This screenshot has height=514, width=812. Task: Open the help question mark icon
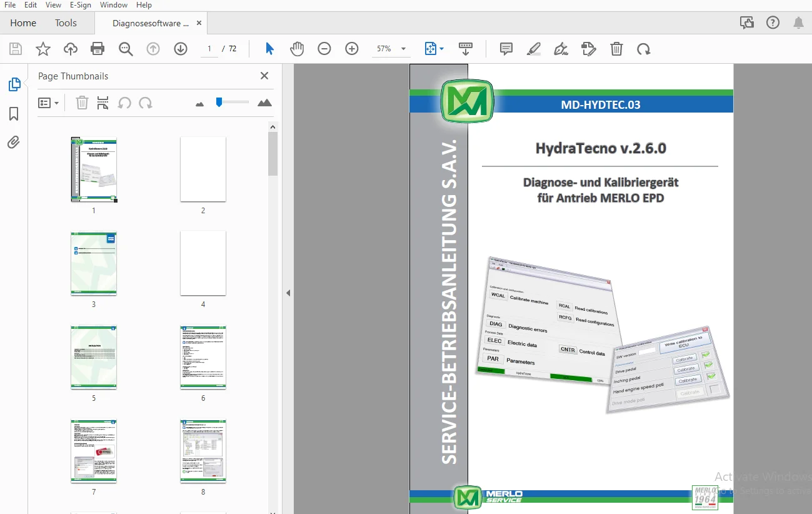(773, 23)
